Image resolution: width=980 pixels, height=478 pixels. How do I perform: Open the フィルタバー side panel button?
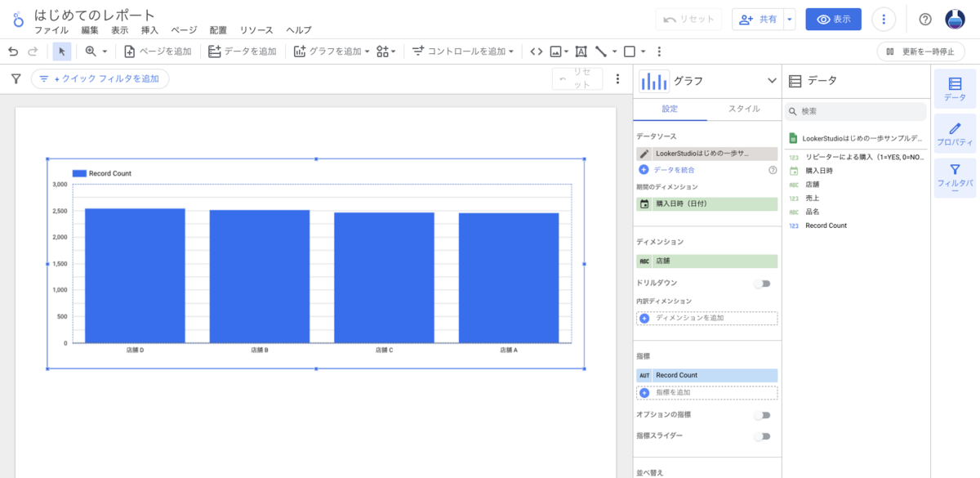(x=955, y=178)
